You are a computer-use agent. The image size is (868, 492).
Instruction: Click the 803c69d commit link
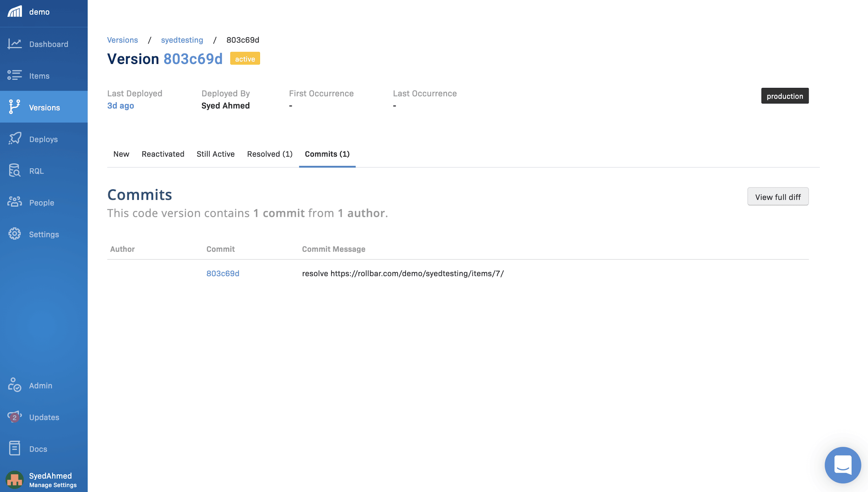tap(222, 272)
